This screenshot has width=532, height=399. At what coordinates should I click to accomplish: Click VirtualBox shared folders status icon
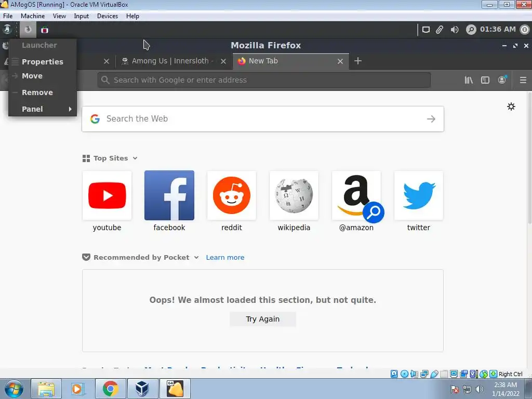pyautogui.click(x=444, y=374)
